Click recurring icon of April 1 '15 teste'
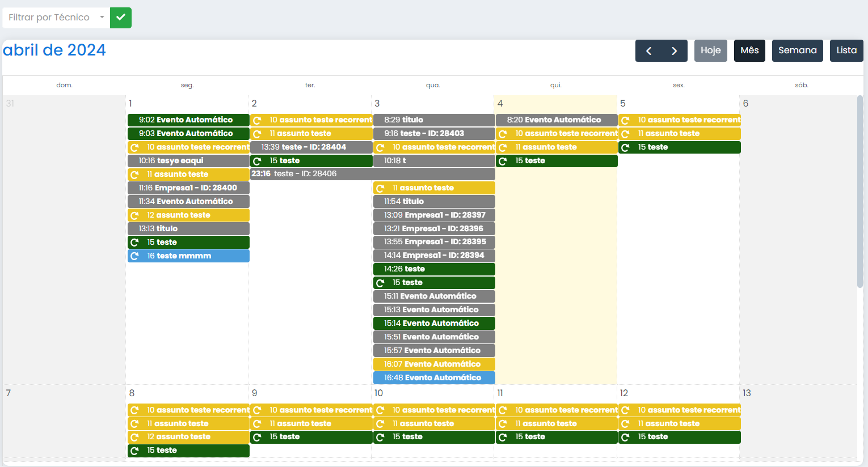 pos(134,243)
